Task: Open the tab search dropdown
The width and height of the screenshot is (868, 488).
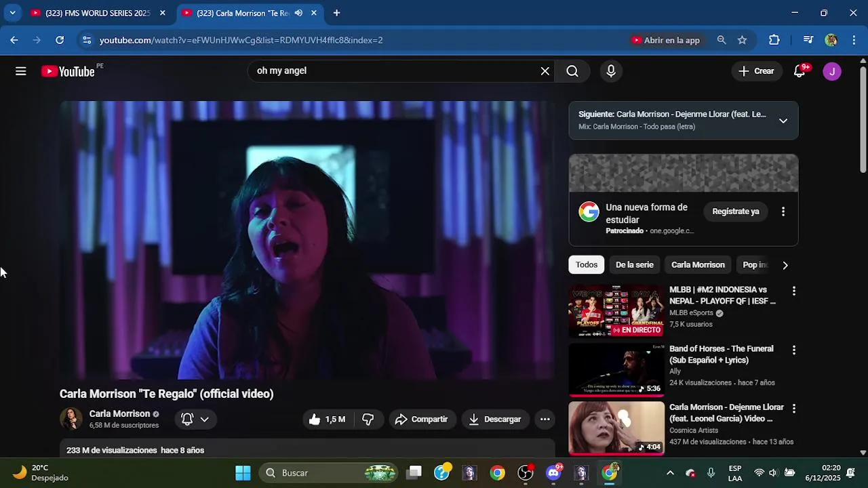Action: [12, 13]
